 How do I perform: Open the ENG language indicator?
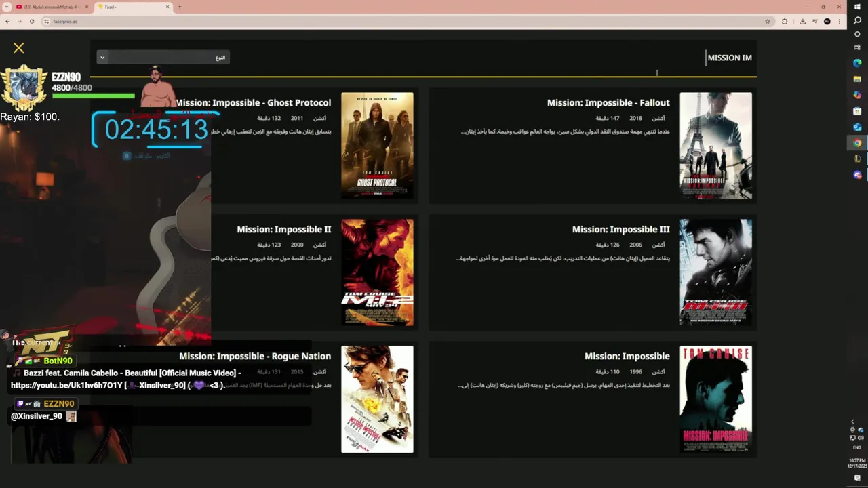click(x=857, y=447)
